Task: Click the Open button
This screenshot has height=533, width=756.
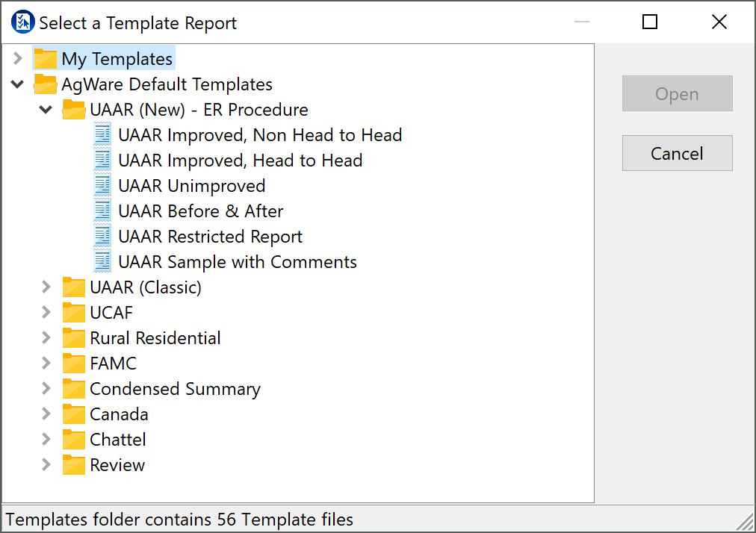Action: click(677, 94)
